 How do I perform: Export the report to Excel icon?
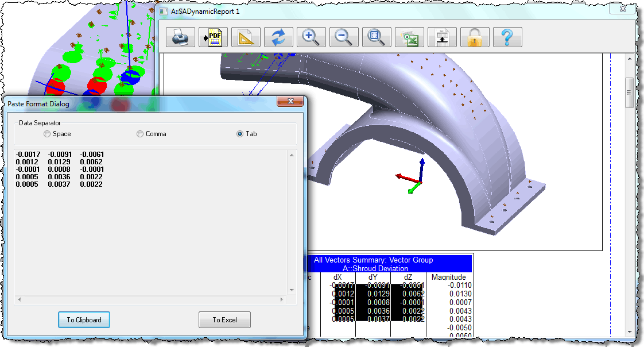(409, 37)
